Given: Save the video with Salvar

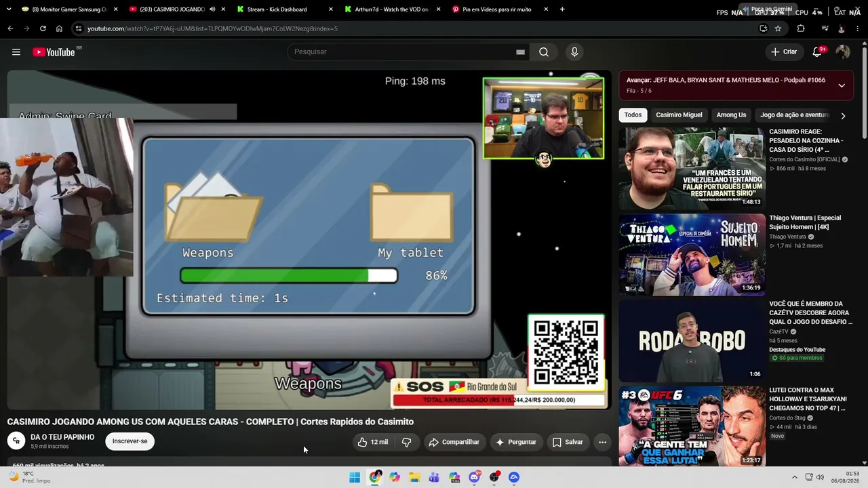Looking at the screenshot, I should click(x=568, y=442).
